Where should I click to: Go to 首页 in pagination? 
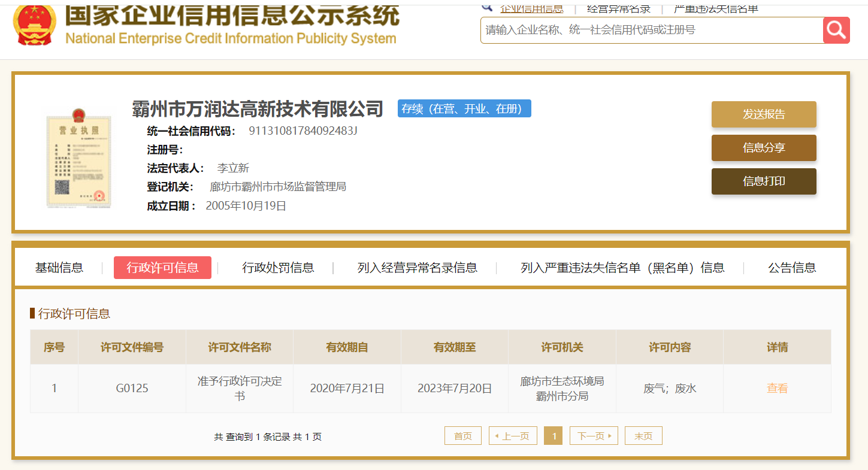click(x=463, y=436)
